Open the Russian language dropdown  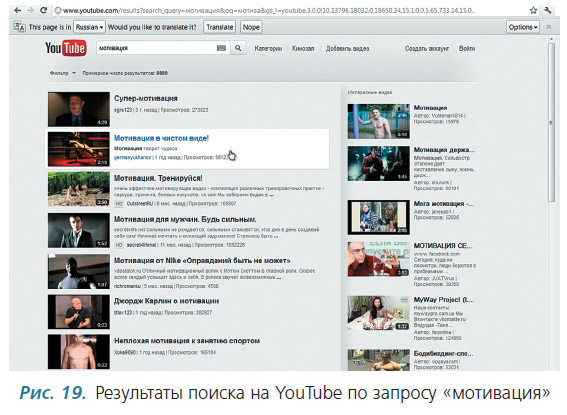click(89, 27)
